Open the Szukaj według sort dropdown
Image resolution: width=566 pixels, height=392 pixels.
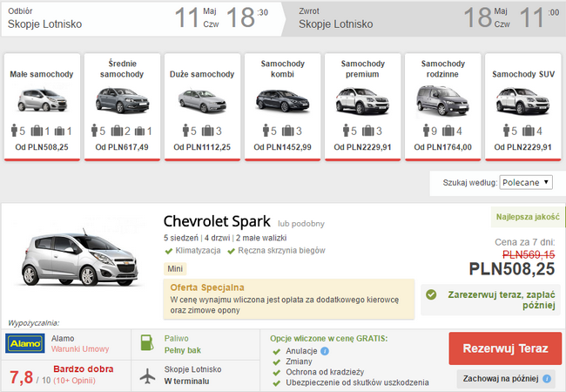pos(526,182)
